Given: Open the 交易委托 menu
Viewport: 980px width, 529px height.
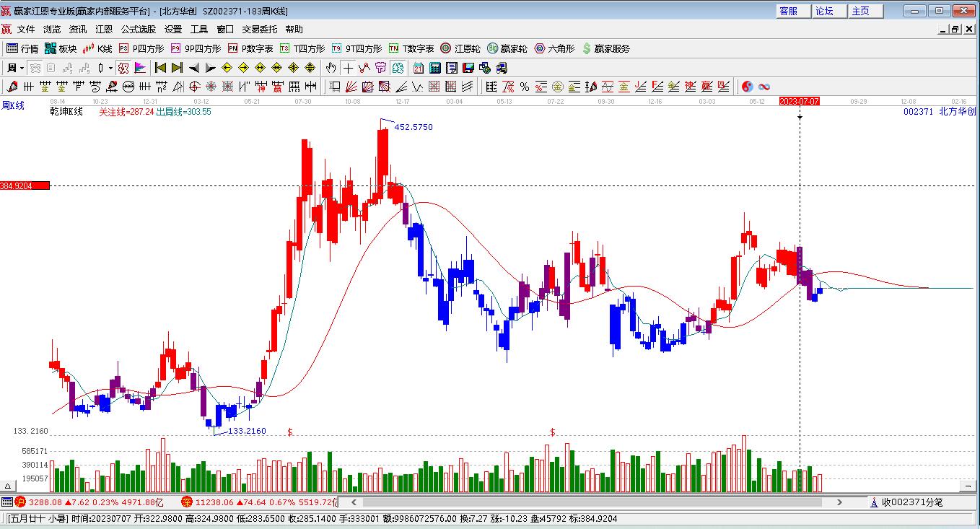Looking at the screenshot, I should (259, 30).
